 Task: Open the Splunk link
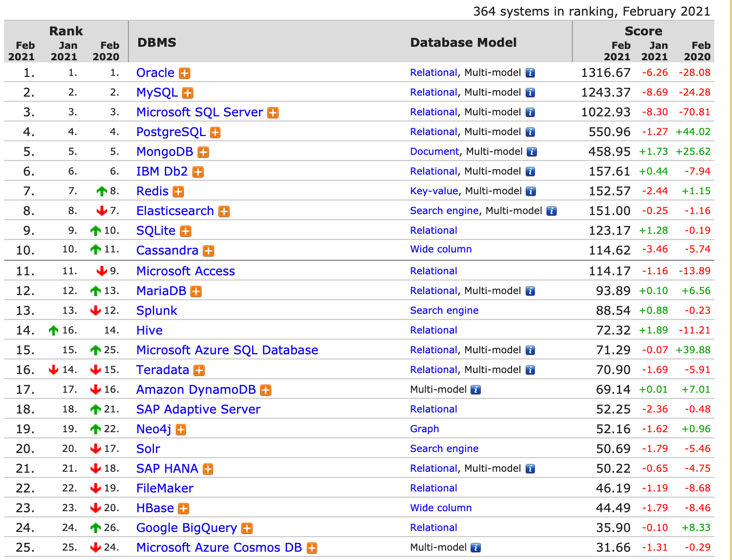tap(156, 311)
